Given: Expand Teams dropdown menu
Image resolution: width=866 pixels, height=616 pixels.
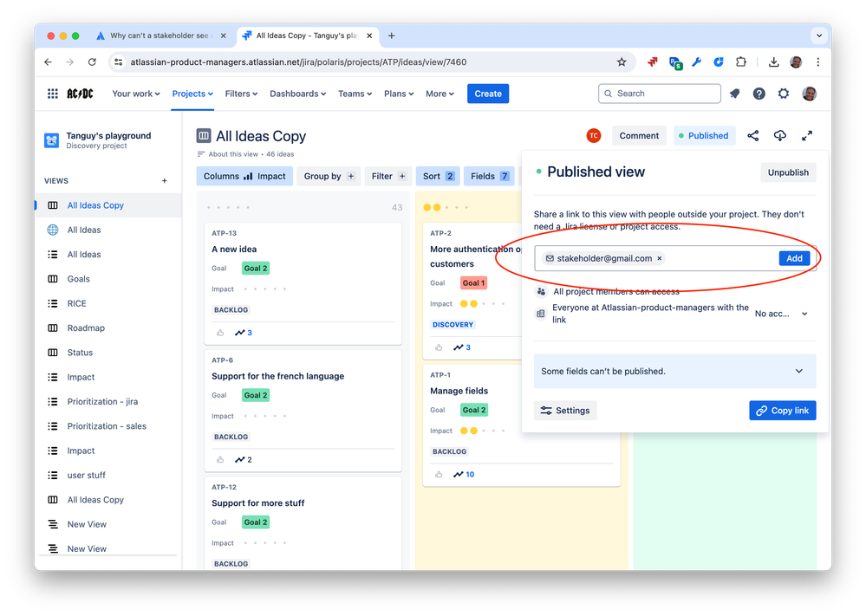Looking at the screenshot, I should [x=355, y=94].
